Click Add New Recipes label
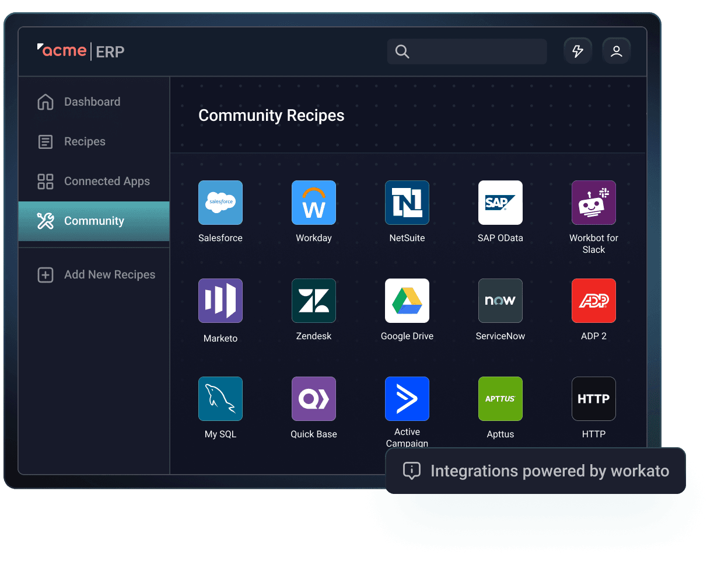The height and width of the screenshot is (564, 728). tap(110, 274)
